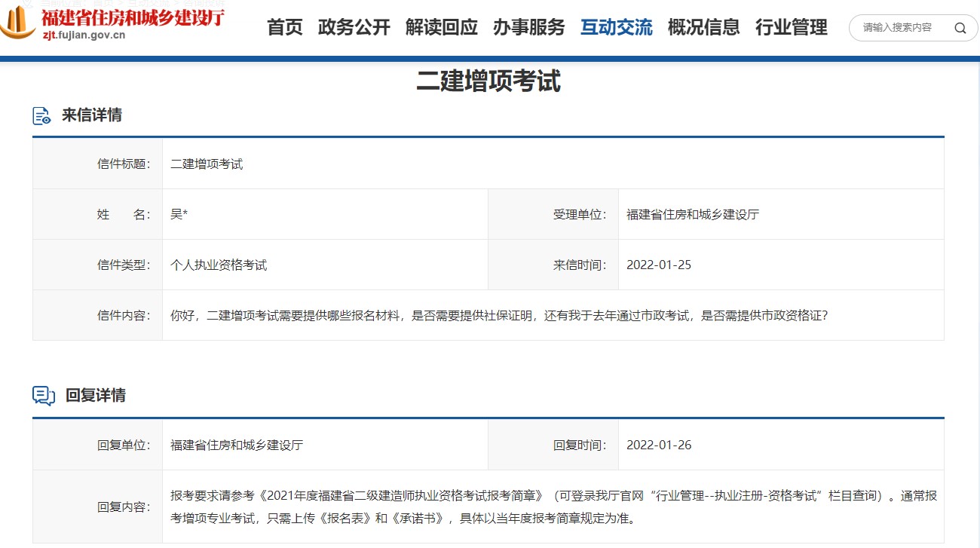Open the 办事服务 menu
Viewport: 980px width, 548px height.
pos(528,27)
